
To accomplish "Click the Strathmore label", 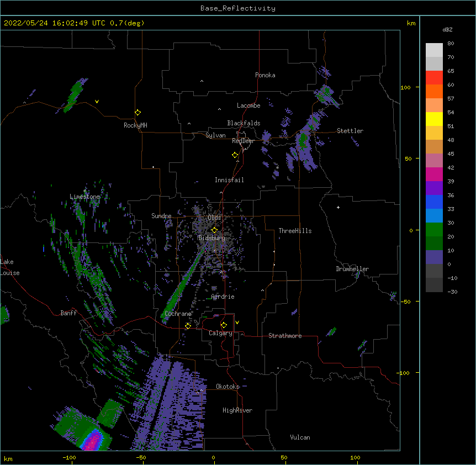I will click(x=285, y=336).
